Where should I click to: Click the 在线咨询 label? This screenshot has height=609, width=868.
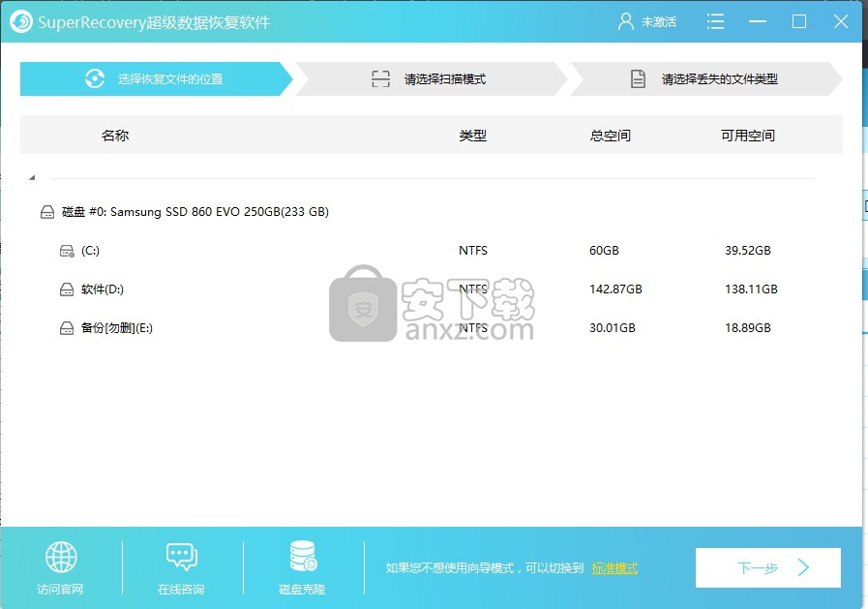click(181, 589)
